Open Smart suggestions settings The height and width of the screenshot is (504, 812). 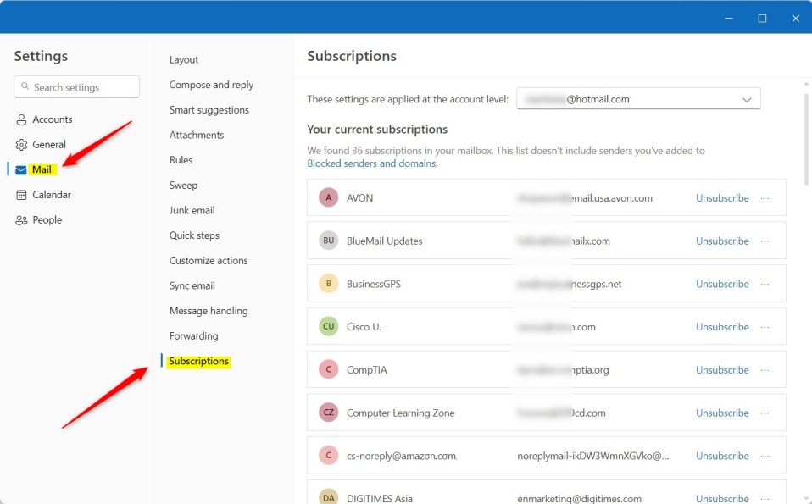209,110
